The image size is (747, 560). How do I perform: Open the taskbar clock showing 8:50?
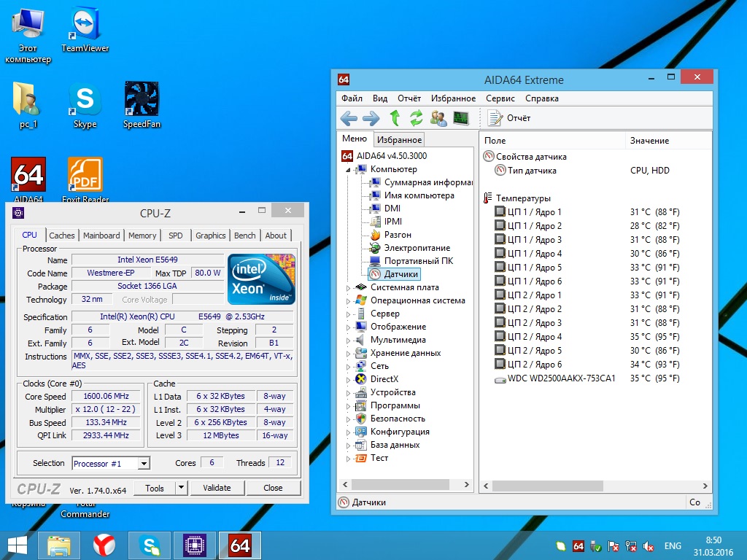click(x=713, y=546)
